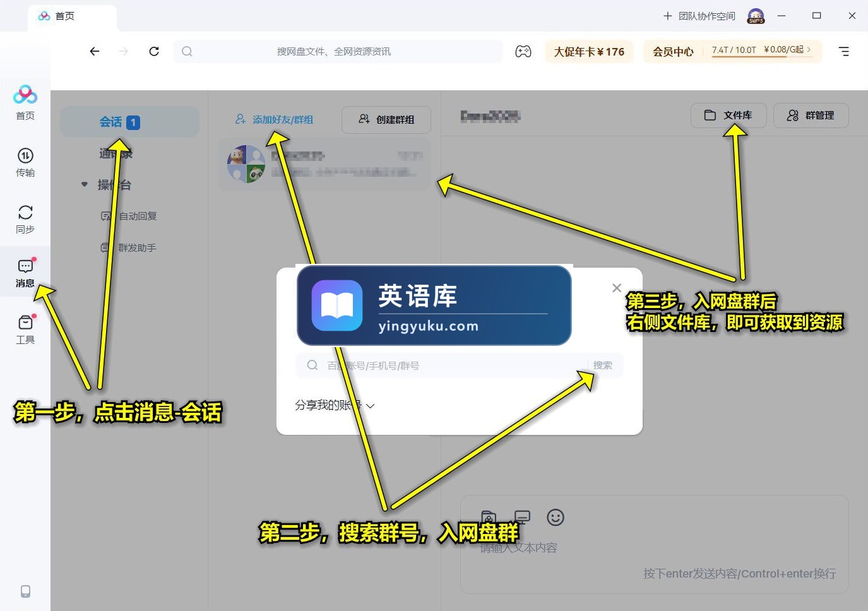
Task: Click the phone icon at sidebar bottom
Action: pos(25,591)
